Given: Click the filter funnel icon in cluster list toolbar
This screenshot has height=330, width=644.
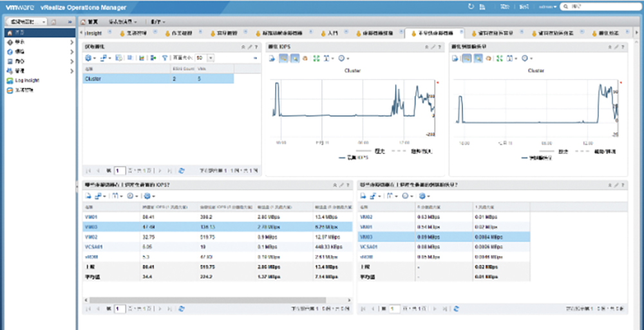Looking at the screenshot, I should click(x=165, y=59).
